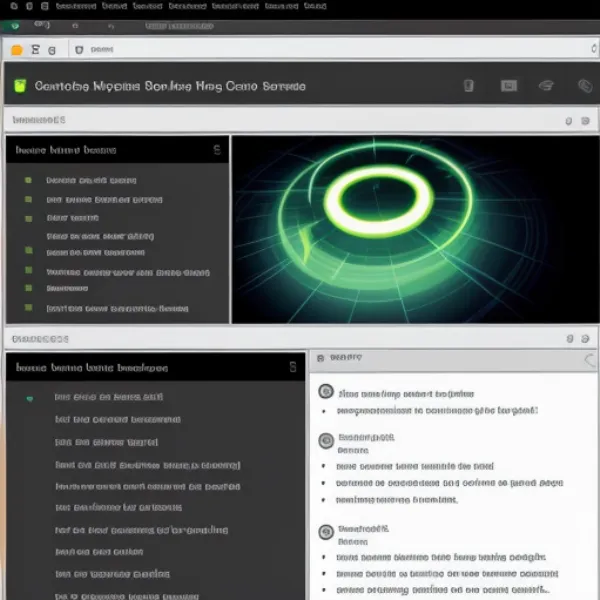
Task: Click the graduation cap icon in the header
Action: coord(546,86)
